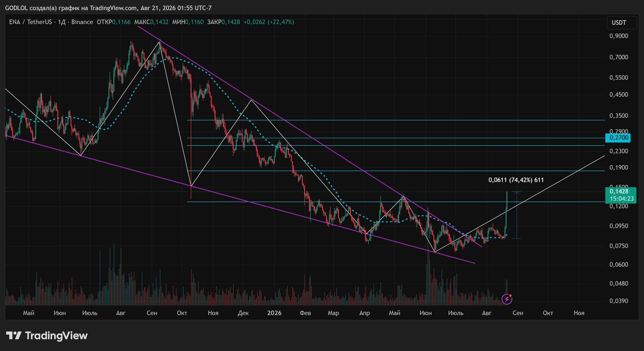Viewport: 644px width, 351px height.
Task: Click the Дек month label on time axis
Action: (x=243, y=313)
